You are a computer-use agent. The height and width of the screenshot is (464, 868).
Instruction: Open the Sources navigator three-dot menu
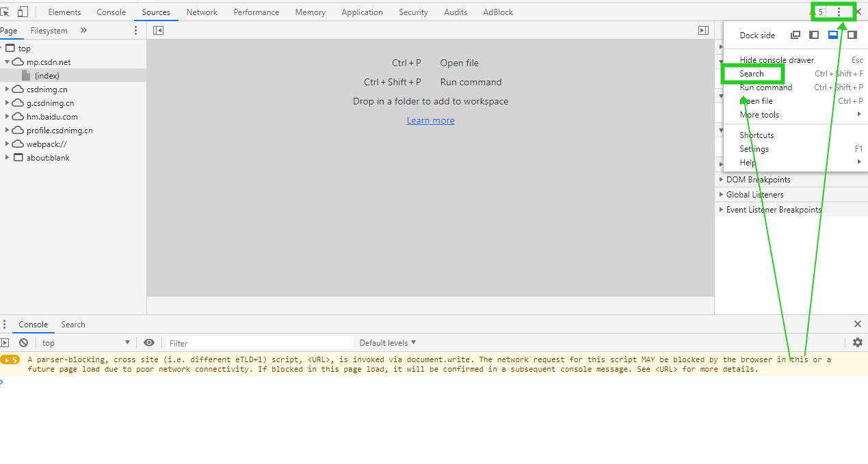coord(135,30)
